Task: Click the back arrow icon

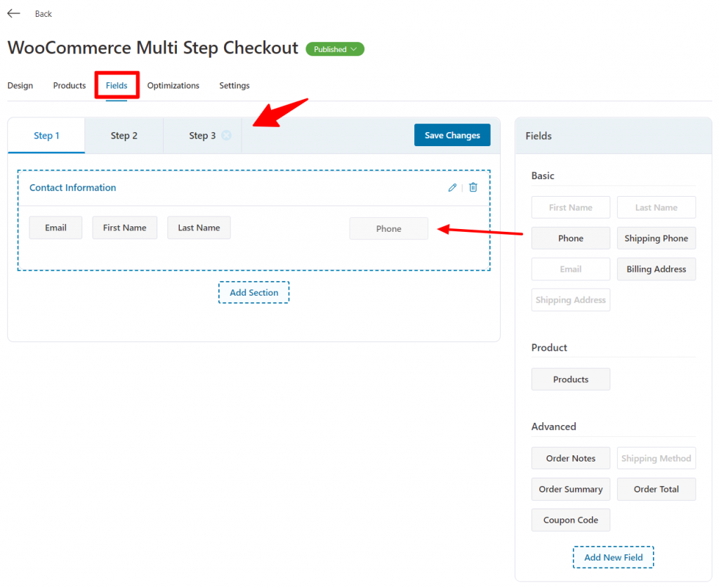Action: pyautogui.click(x=14, y=14)
